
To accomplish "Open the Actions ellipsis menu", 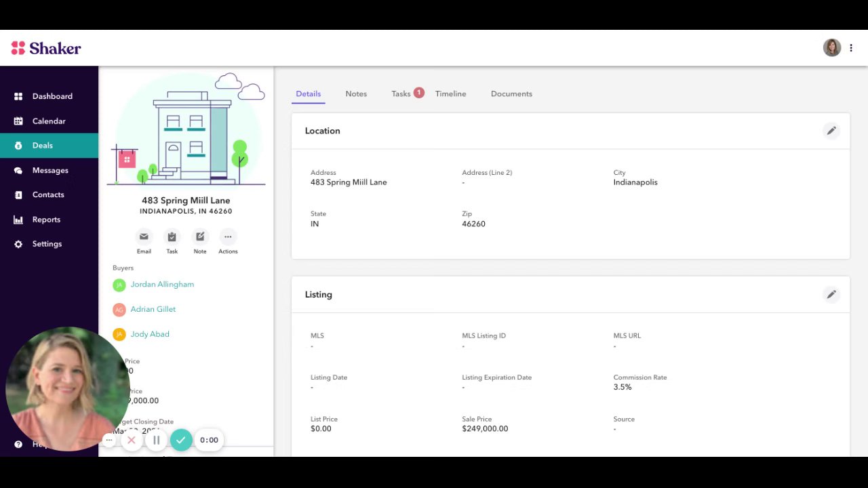I will [x=228, y=237].
